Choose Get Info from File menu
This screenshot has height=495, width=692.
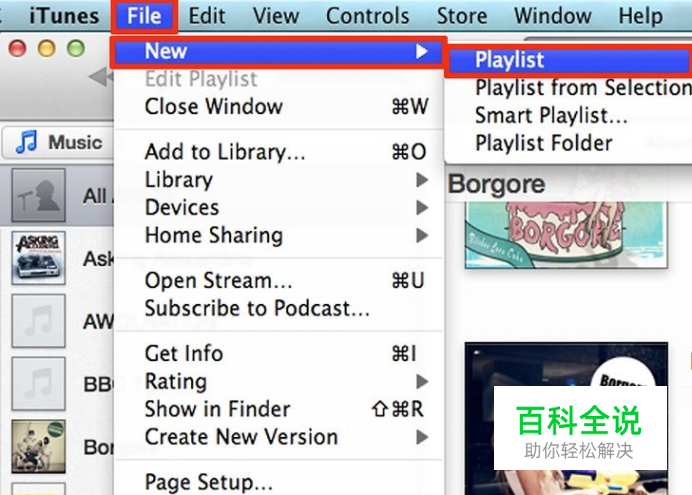pyautogui.click(x=278, y=353)
